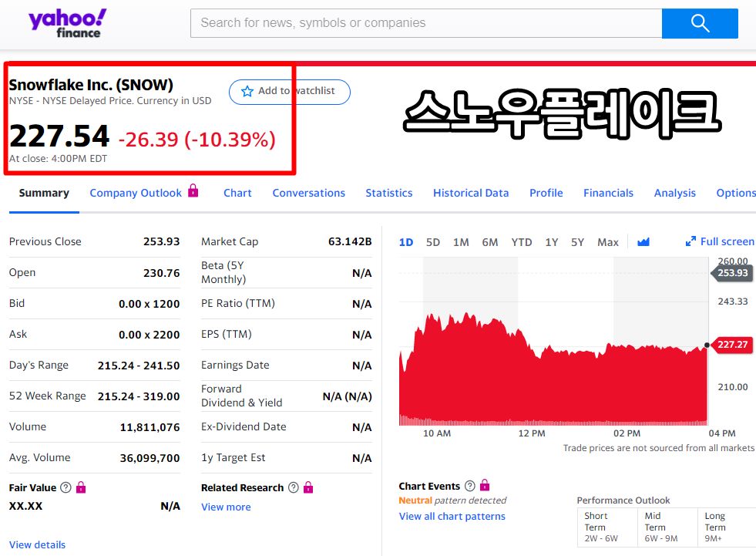The width and height of the screenshot is (756, 556).
Task: Select the Summary tab
Action: [44, 193]
